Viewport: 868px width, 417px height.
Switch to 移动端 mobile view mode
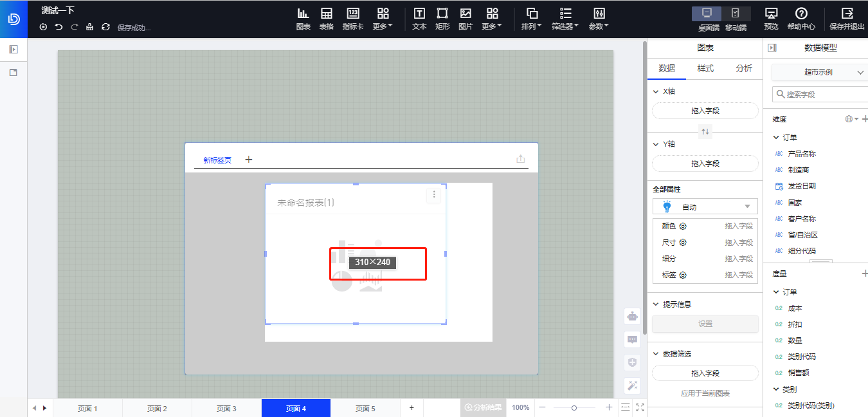pyautogui.click(x=736, y=12)
